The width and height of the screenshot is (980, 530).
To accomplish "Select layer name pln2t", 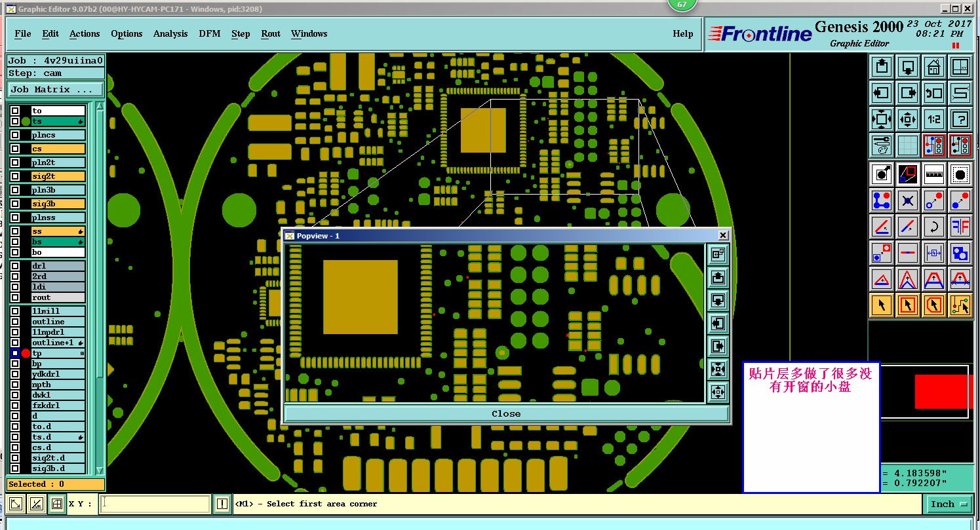I will coord(58,162).
